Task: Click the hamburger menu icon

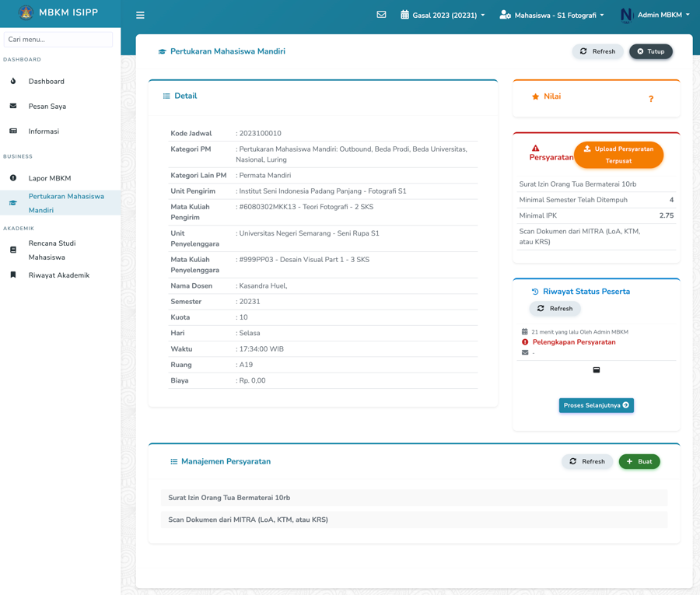Action: pos(140,15)
